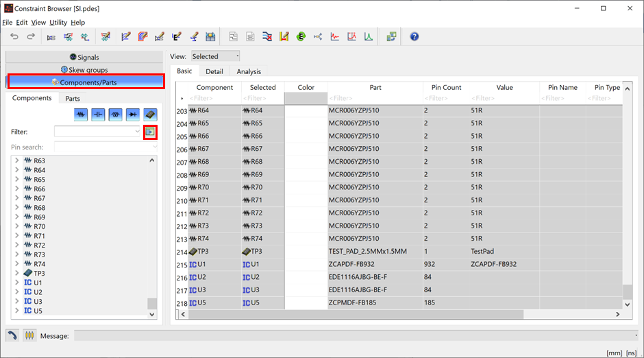The width and height of the screenshot is (644, 358).
Task: Open the View dropdown showing Selected
Action: 215,56
